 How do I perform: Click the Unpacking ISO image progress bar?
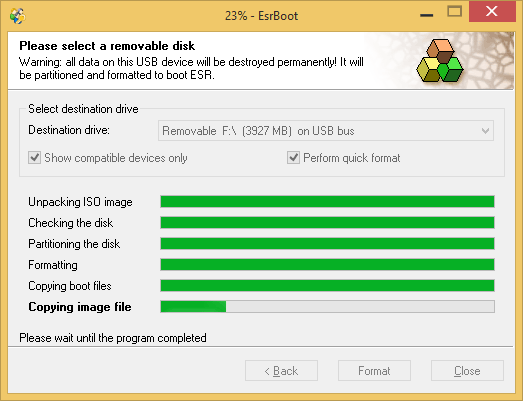tap(327, 202)
